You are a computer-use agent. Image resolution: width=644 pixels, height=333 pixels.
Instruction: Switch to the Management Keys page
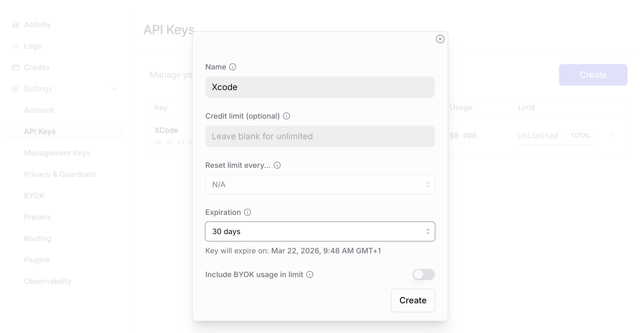(x=57, y=153)
